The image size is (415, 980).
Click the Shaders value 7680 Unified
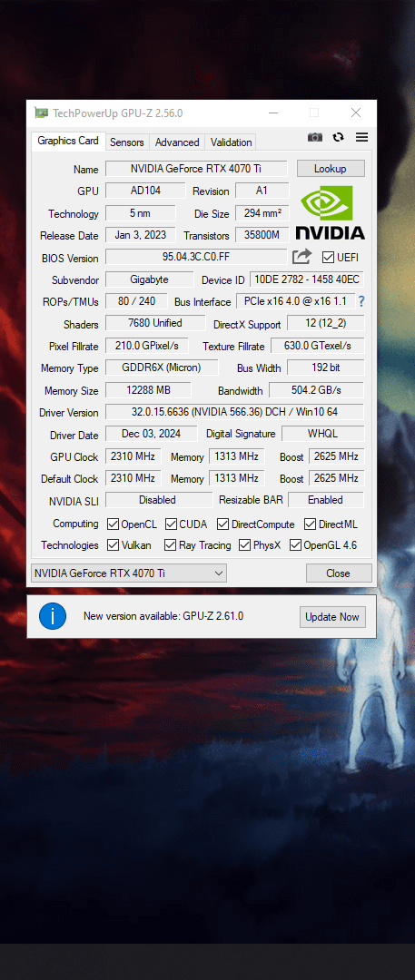click(x=155, y=323)
